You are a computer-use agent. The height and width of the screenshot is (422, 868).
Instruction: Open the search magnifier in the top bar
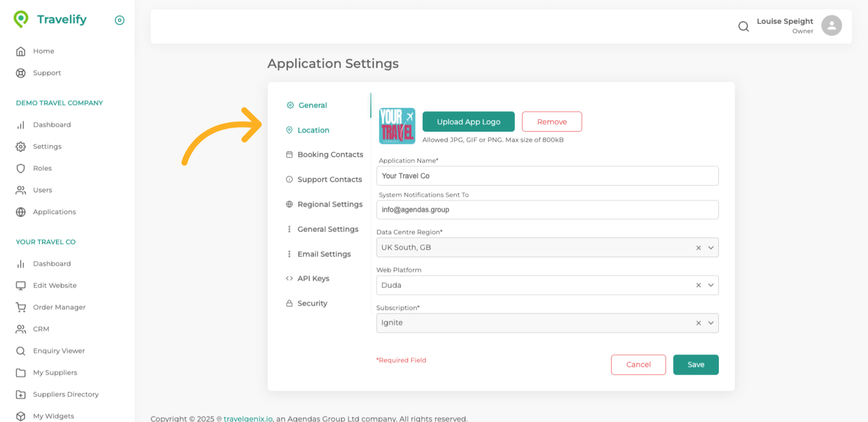click(743, 26)
